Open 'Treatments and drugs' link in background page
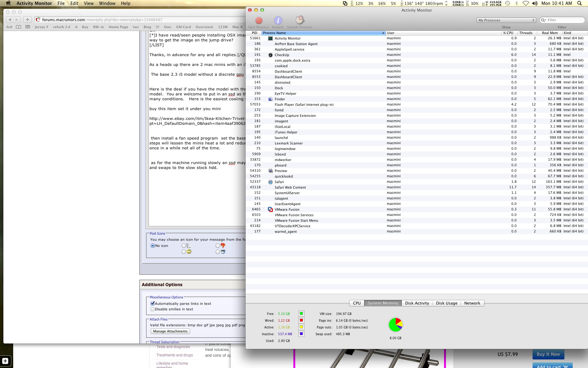 tap(175, 355)
